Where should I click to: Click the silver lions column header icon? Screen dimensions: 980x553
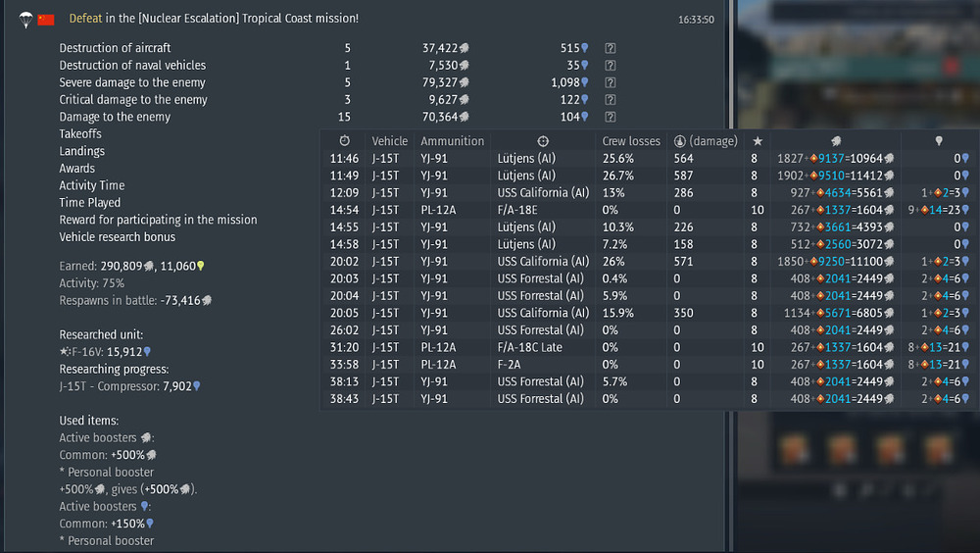point(836,141)
